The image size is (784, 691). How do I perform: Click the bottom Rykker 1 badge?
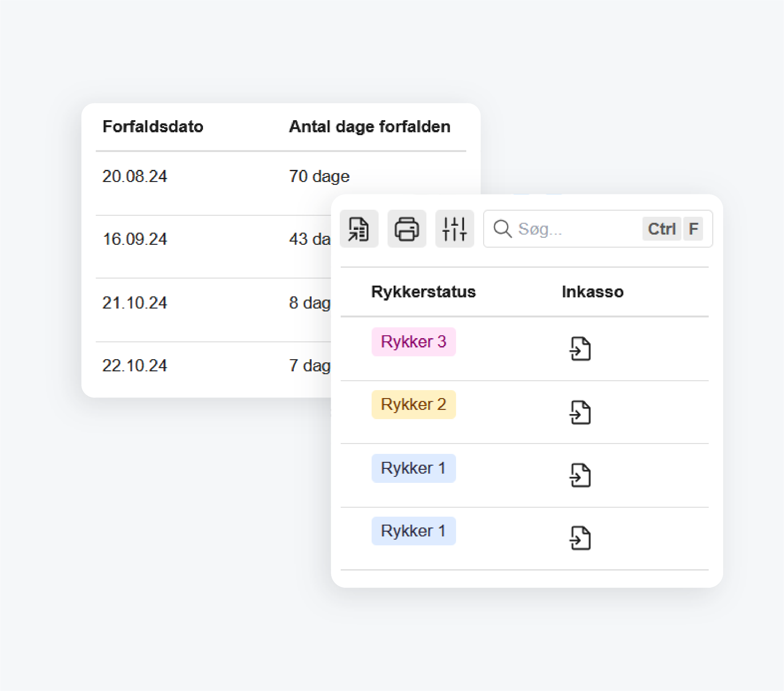(x=413, y=531)
